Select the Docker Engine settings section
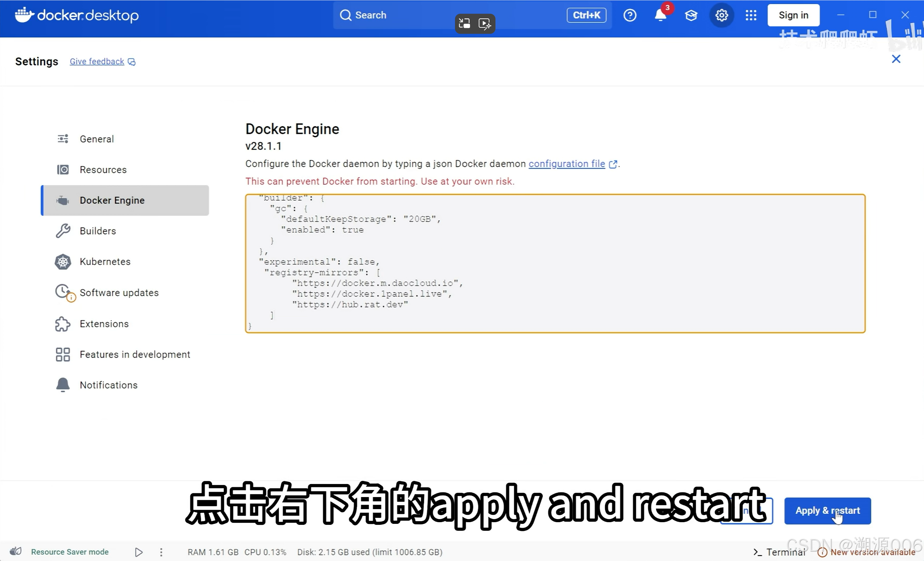The width and height of the screenshot is (924, 561). [x=125, y=201]
